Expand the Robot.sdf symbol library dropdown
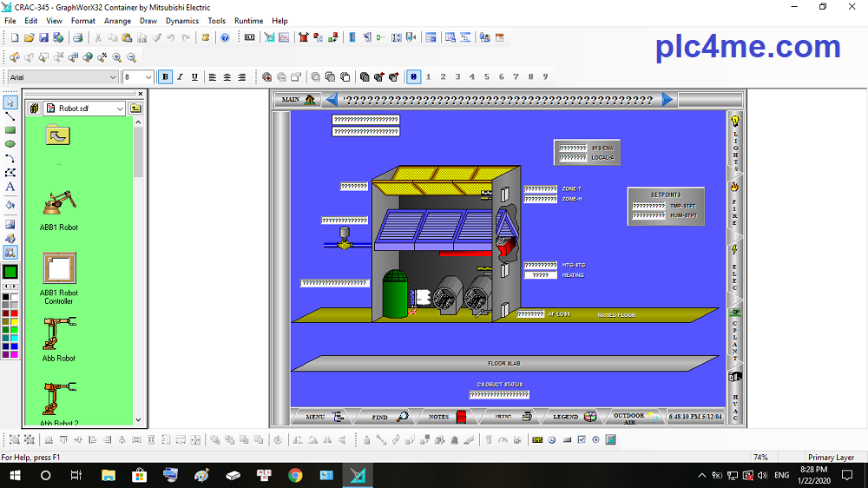This screenshot has height=488, width=868. (x=120, y=109)
